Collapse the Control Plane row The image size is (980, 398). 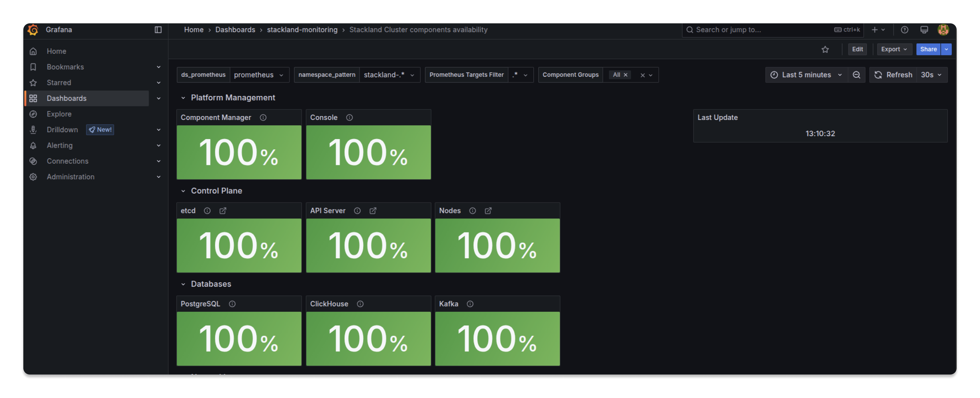[183, 191]
